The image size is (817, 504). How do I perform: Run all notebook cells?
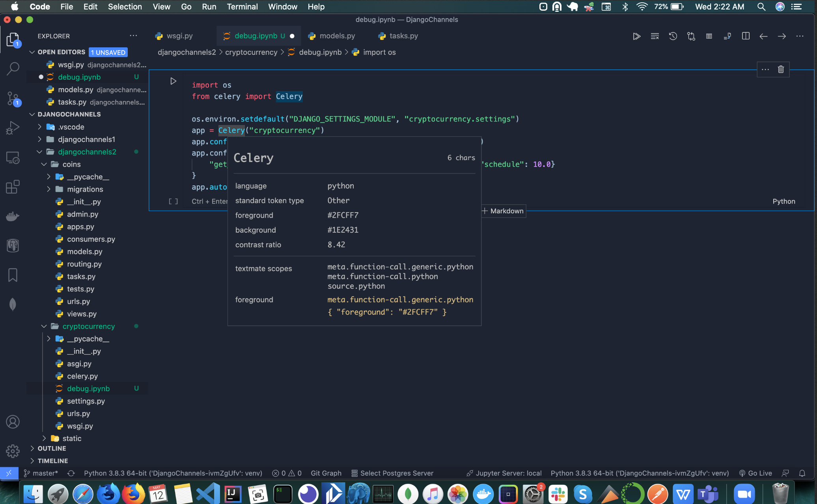click(637, 36)
